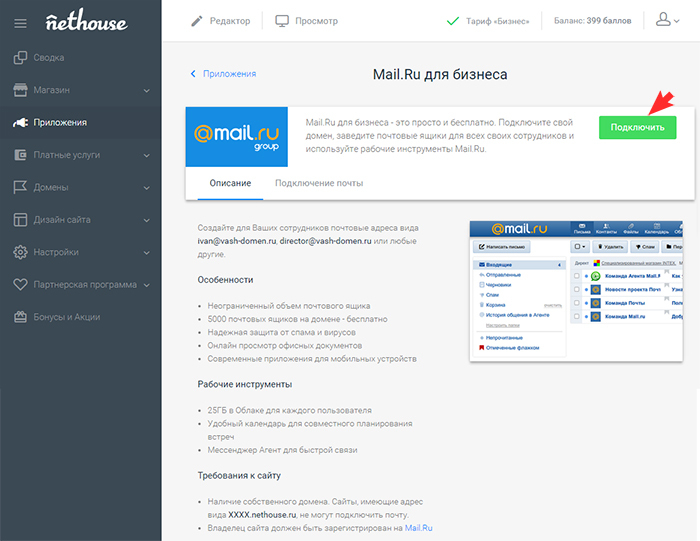Click Неограниченный объем почтового ящика bullet
Image resolution: width=700 pixels, height=541 pixels.
tap(289, 306)
